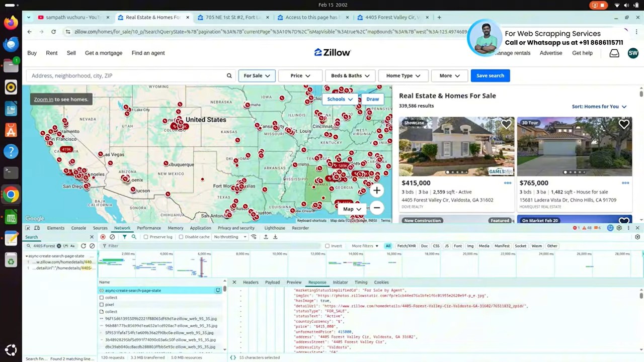Open DevTools settings gear

(x=619, y=228)
